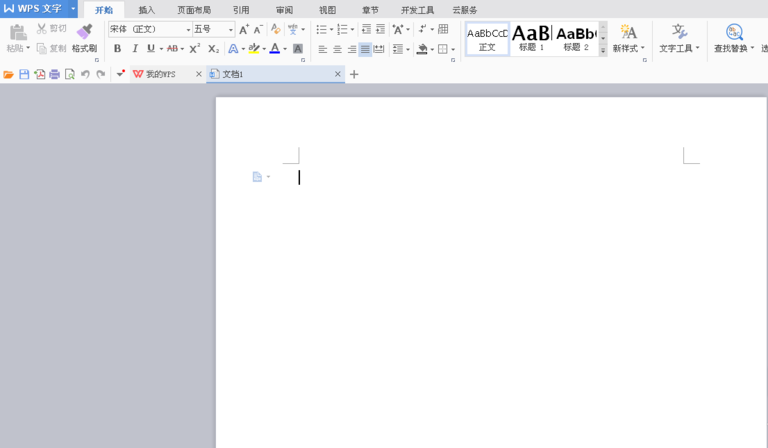The height and width of the screenshot is (448, 768).
Task: Save document with the floppy disk icon
Action: coord(24,74)
